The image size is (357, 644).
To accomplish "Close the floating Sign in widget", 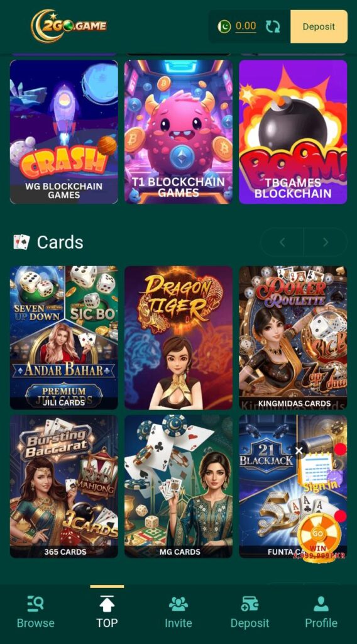I will click(x=299, y=451).
